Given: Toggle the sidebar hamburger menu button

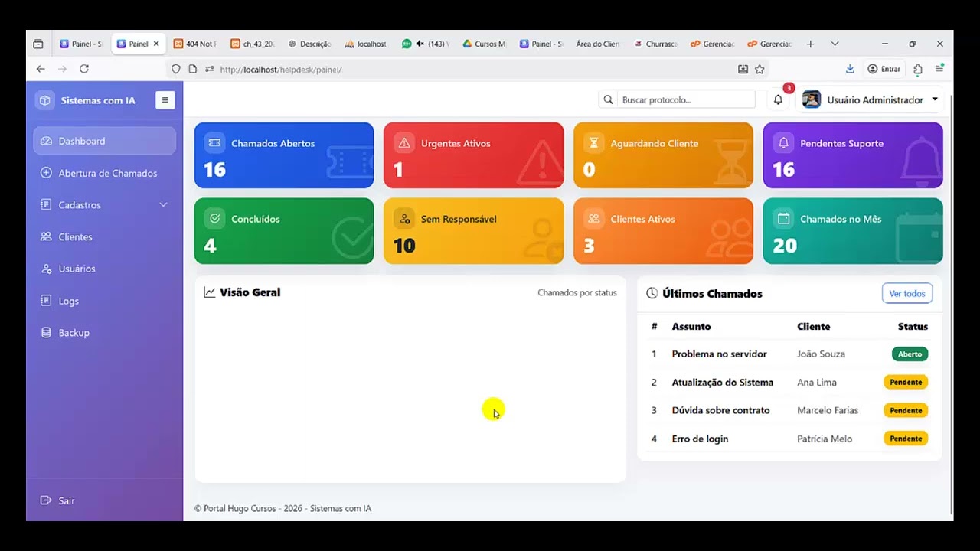Looking at the screenshot, I should tap(165, 99).
